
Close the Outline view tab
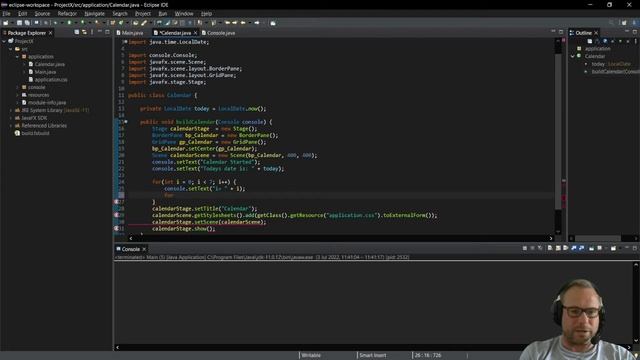[x=596, y=33]
